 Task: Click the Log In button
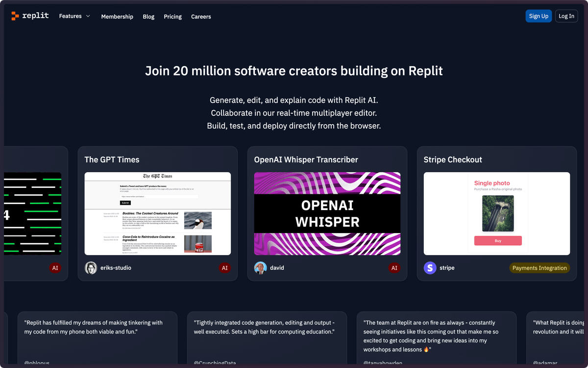tap(566, 16)
